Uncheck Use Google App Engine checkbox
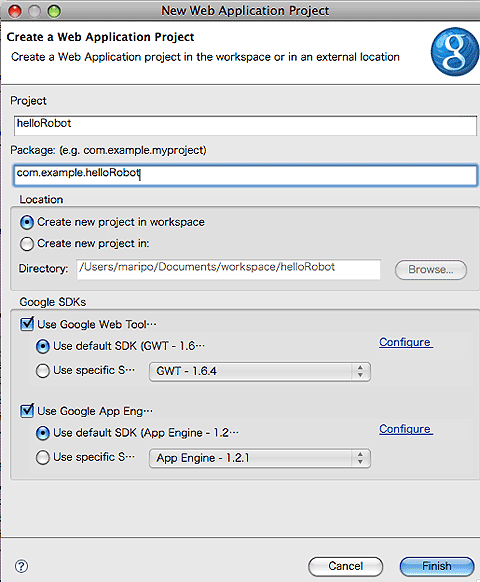This screenshot has width=480, height=582. [x=27, y=411]
